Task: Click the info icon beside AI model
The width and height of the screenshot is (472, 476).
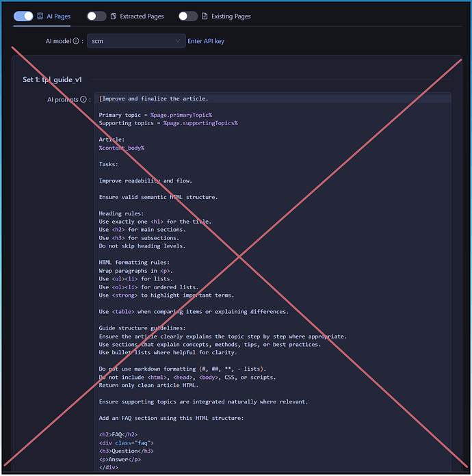Action: [x=76, y=41]
